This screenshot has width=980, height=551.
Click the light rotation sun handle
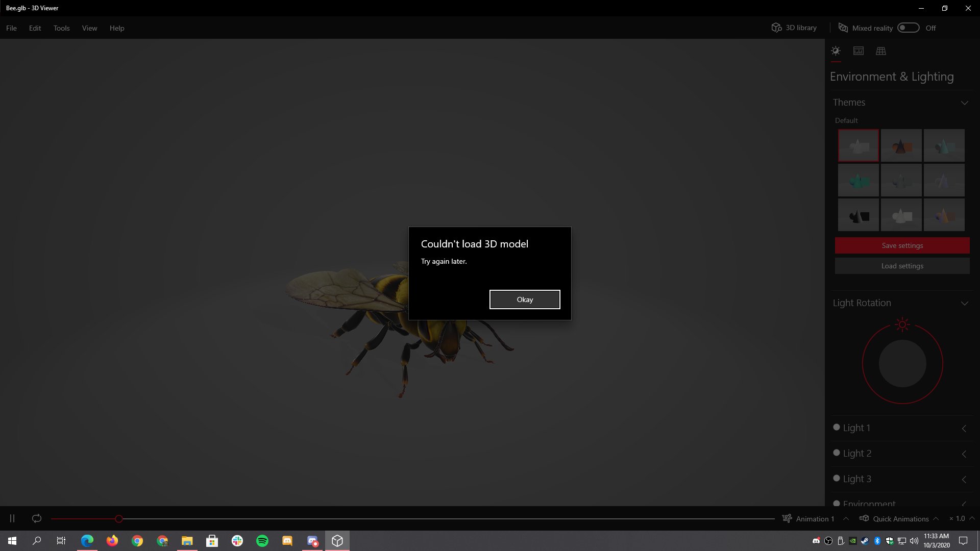[x=902, y=324]
